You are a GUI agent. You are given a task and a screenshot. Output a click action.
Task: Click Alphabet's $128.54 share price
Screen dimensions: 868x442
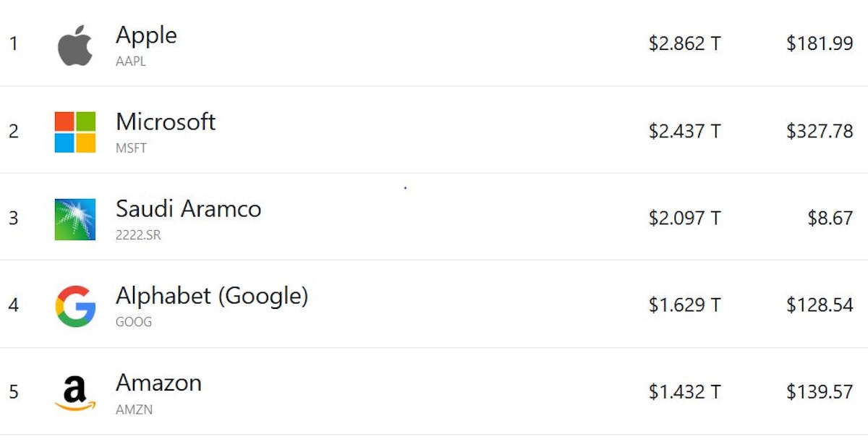point(820,305)
